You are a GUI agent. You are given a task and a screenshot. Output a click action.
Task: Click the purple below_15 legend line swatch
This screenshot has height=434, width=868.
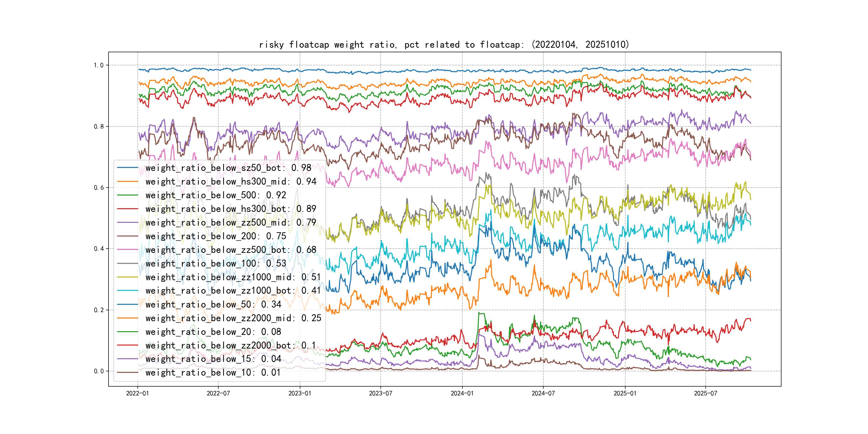tap(127, 359)
